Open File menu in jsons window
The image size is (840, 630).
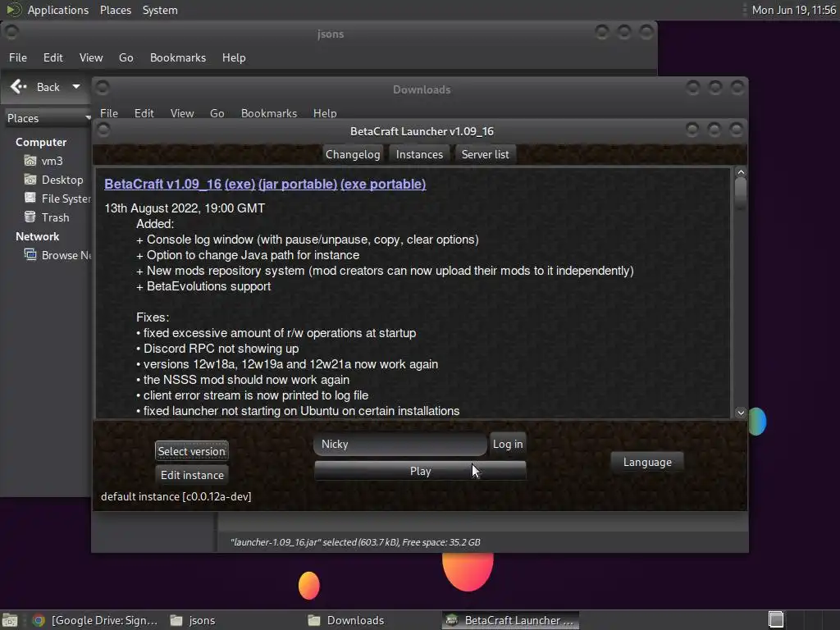(18, 57)
